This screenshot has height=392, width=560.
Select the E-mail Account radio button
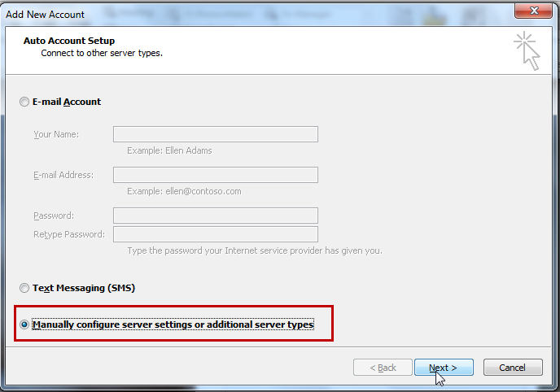(x=24, y=102)
